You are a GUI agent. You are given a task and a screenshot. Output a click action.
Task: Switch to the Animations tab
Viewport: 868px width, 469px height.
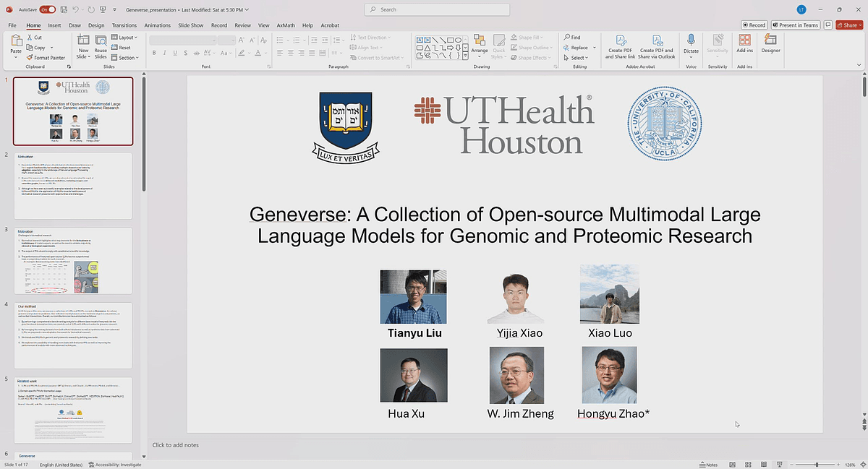point(158,25)
